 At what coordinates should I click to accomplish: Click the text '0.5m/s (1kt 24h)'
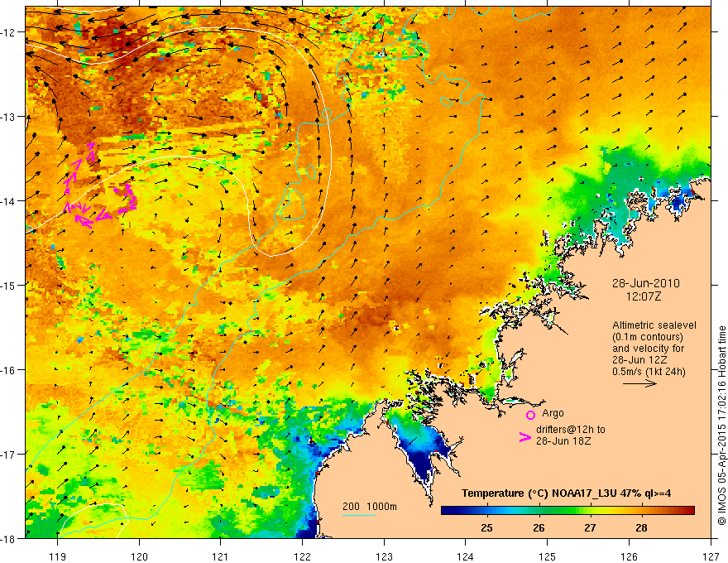649,372
